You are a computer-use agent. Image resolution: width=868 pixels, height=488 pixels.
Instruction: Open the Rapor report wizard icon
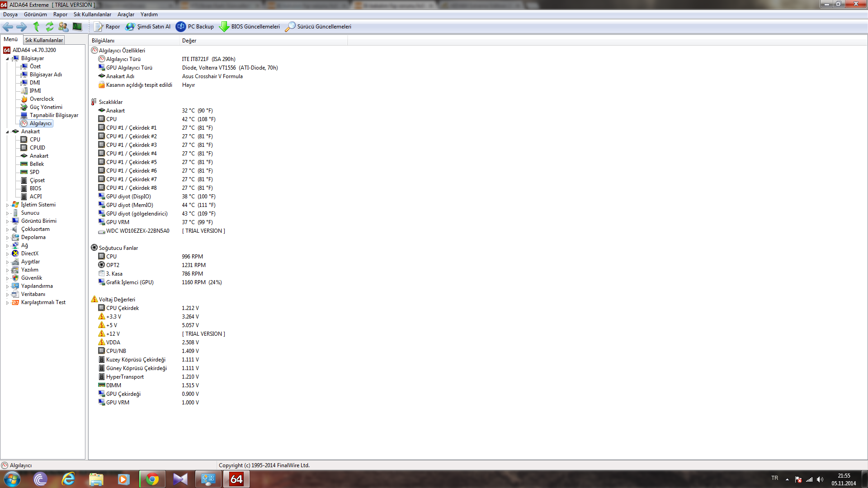98,27
